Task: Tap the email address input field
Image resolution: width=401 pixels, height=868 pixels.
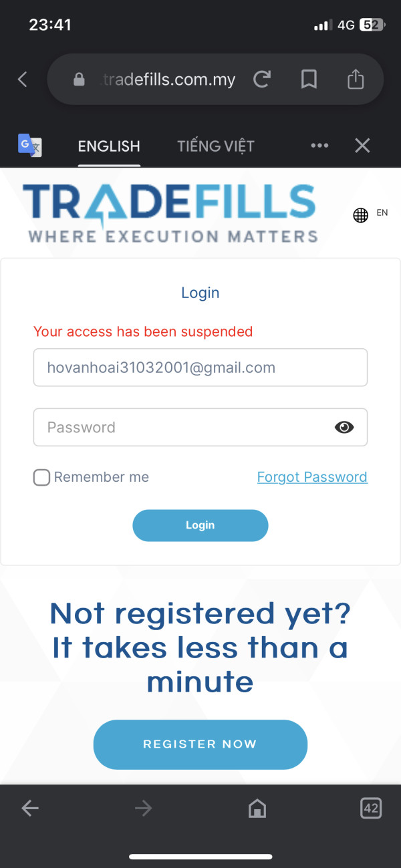Action: tap(200, 368)
